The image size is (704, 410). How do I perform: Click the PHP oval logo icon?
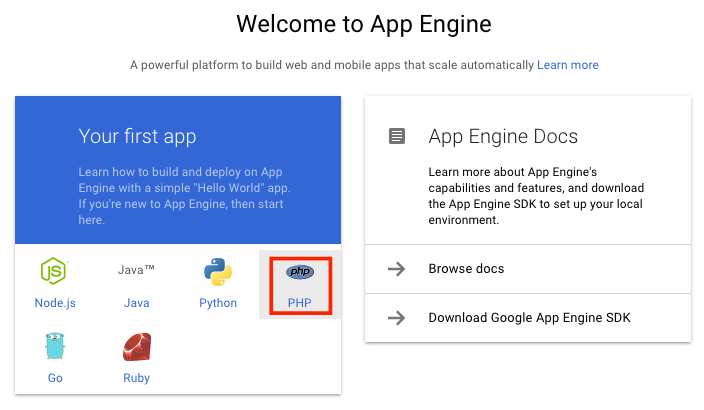point(300,272)
